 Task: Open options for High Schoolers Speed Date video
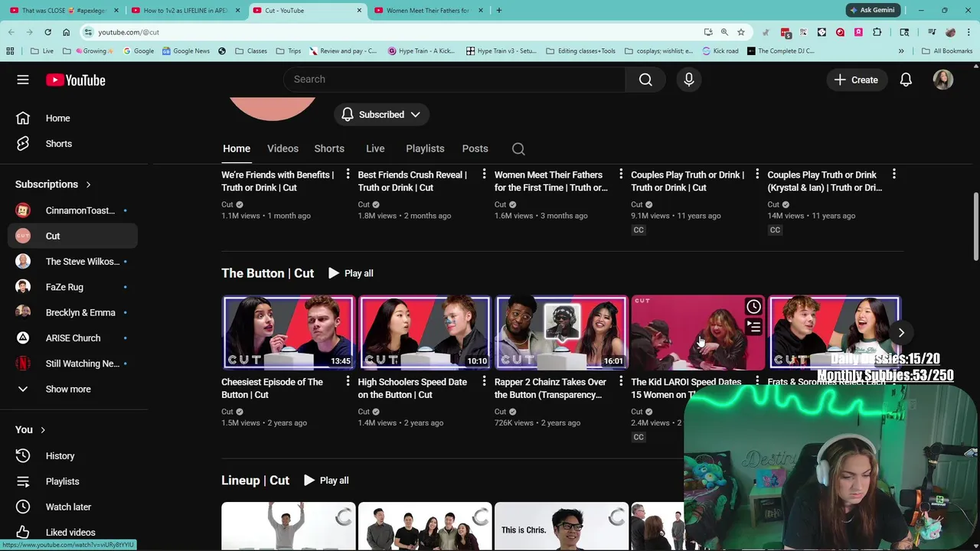484,381
